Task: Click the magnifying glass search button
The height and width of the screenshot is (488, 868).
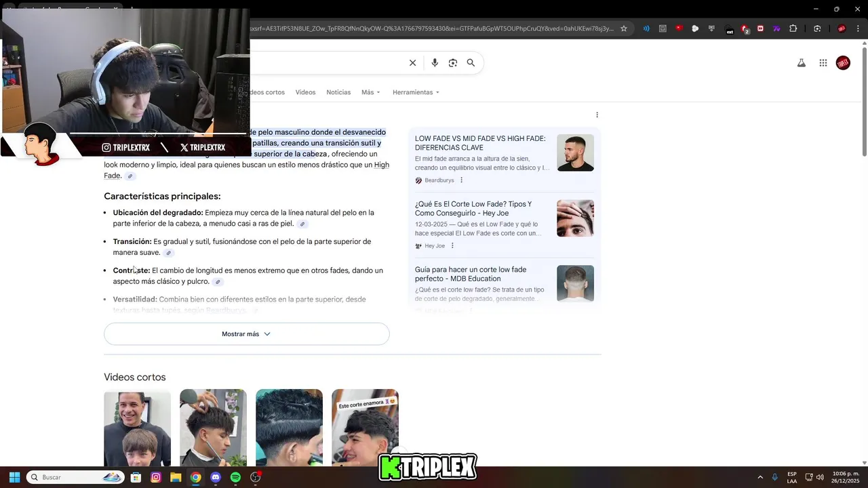Action: (x=471, y=63)
